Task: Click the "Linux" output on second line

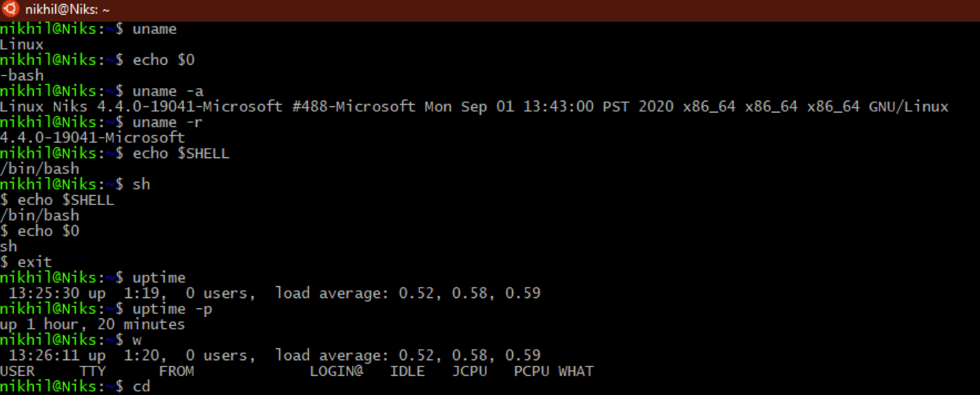Action: (22, 44)
